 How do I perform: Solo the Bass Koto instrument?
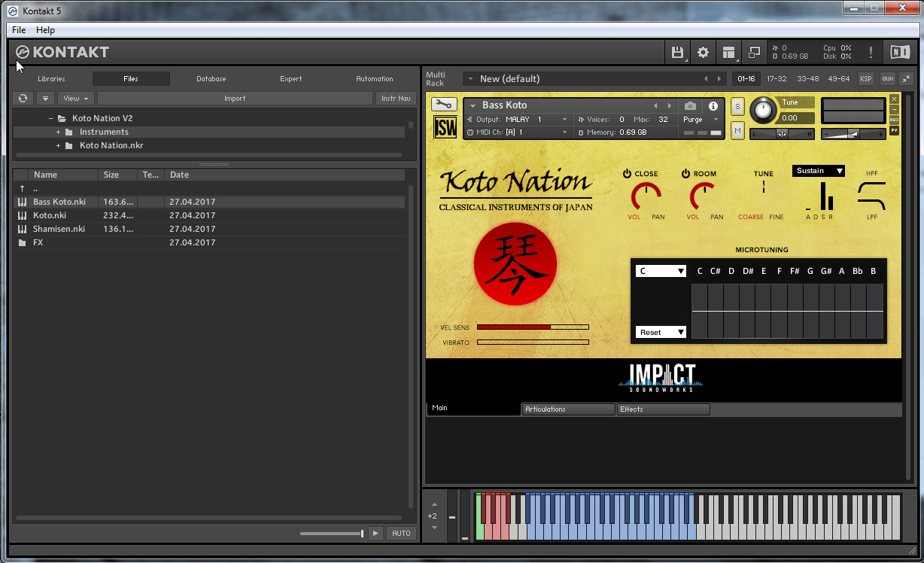(737, 106)
